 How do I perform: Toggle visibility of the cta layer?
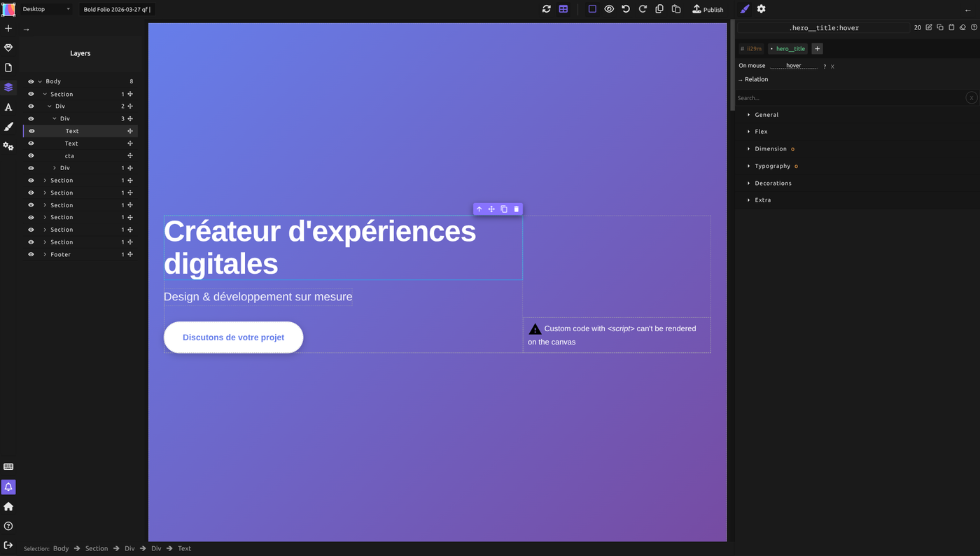(x=30, y=155)
